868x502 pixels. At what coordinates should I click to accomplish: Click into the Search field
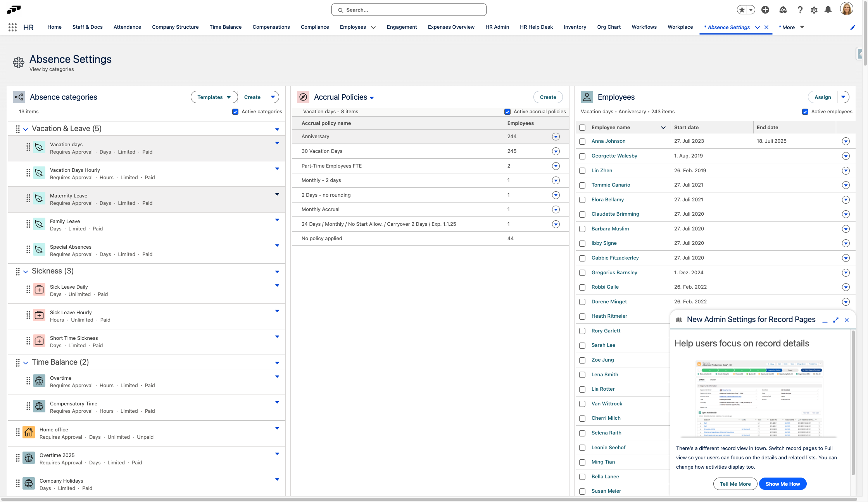(x=409, y=10)
